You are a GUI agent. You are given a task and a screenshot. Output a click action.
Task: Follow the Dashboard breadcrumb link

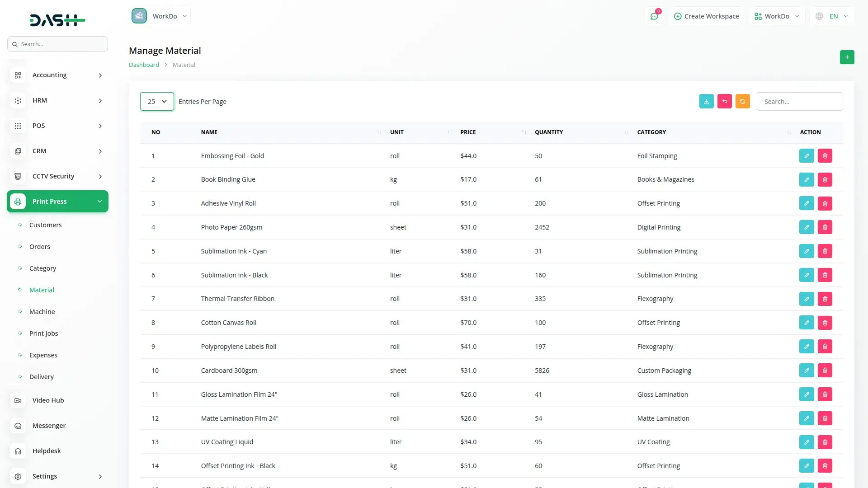[x=144, y=65]
